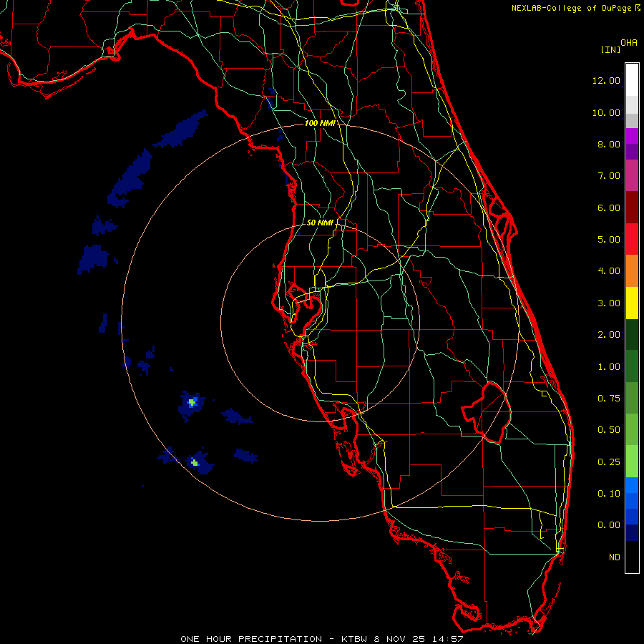The width and height of the screenshot is (644, 644).
Task: Pick the dark red 6.00 legend swatch
Action: pos(632,208)
